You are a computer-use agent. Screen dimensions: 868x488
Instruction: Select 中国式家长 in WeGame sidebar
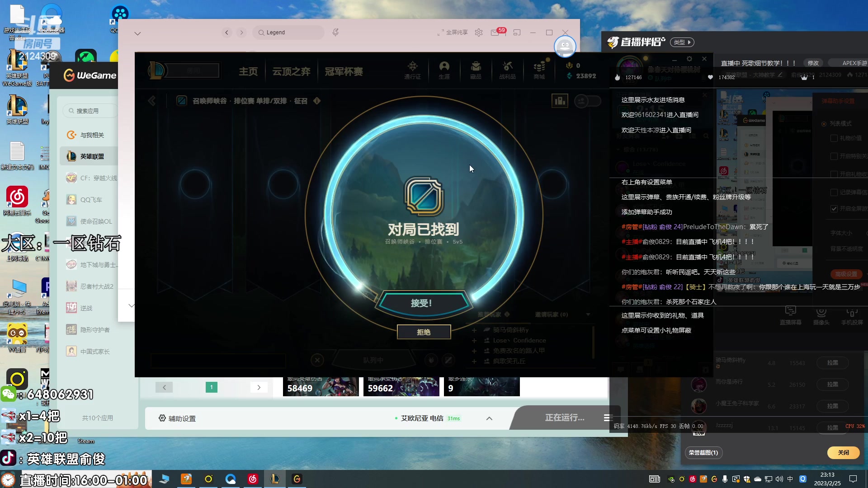pos(89,352)
